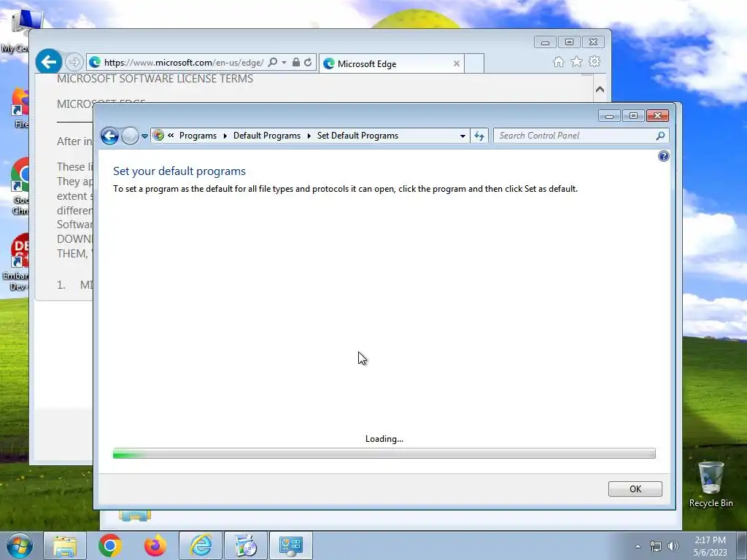Open the IE favorites star
The width and height of the screenshot is (747, 560).
(x=576, y=61)
